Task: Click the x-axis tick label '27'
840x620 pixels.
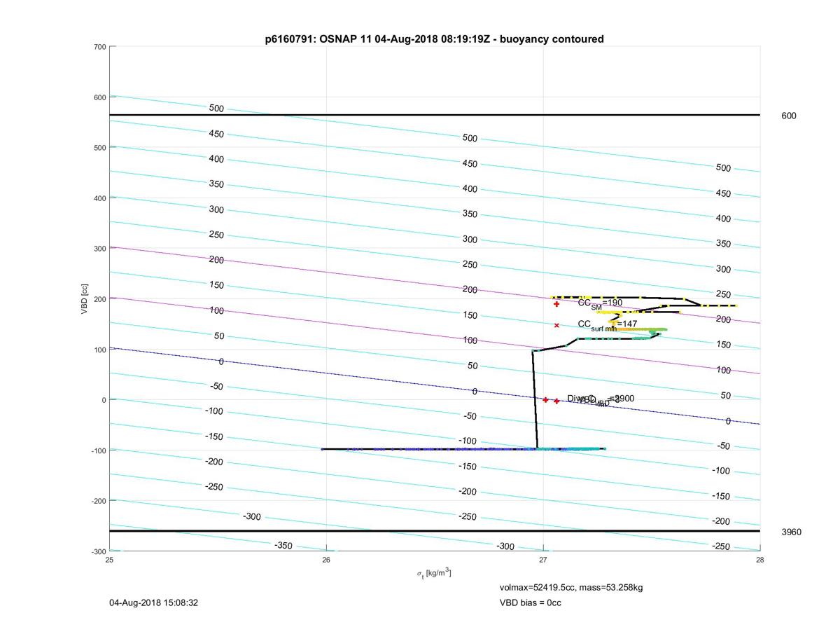Action: tap(543, 559)
